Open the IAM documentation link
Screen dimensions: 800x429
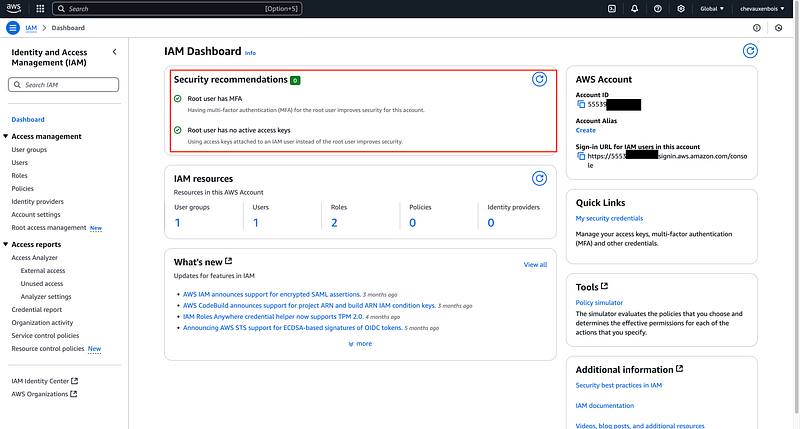click(605, 406)
